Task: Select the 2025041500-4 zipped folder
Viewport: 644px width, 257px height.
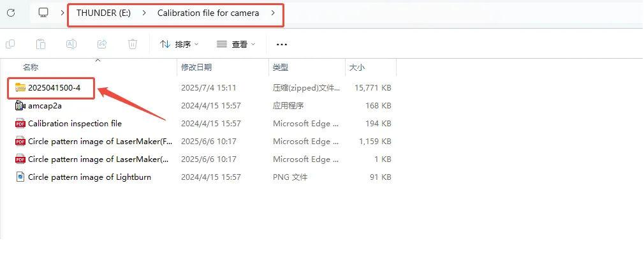Action: click(54, 88)
